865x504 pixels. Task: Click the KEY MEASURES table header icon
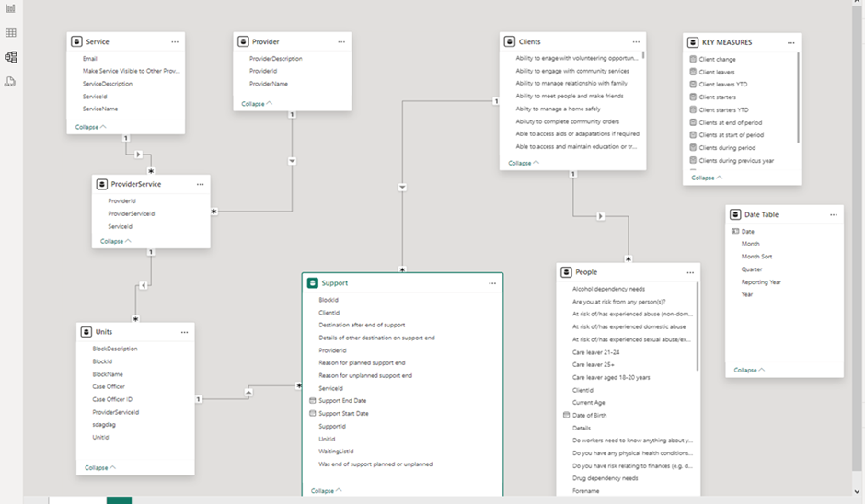click(693, 42)
